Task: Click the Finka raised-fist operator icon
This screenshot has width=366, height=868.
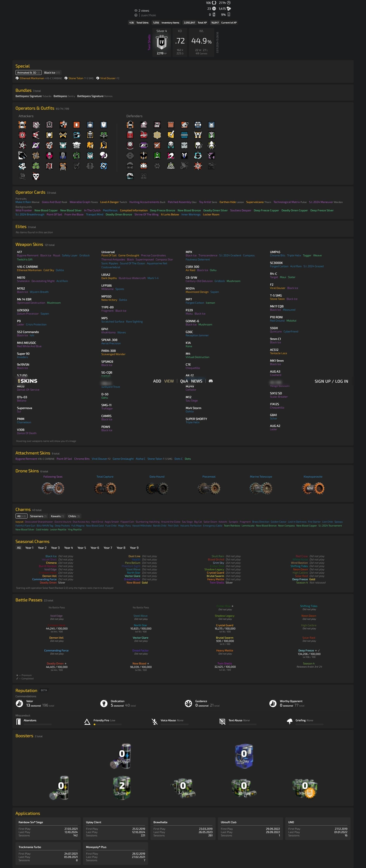Action: [104, 145]
